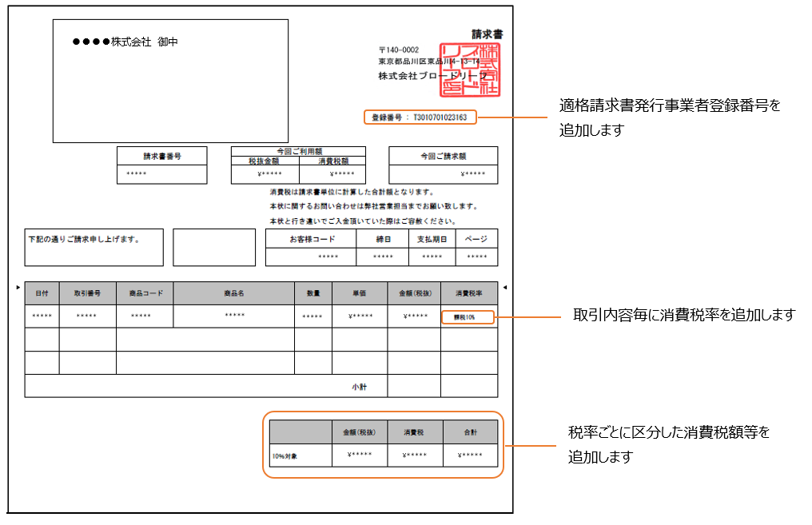
Task: Click the 小計 subtotal label
Action: (359, 386)
